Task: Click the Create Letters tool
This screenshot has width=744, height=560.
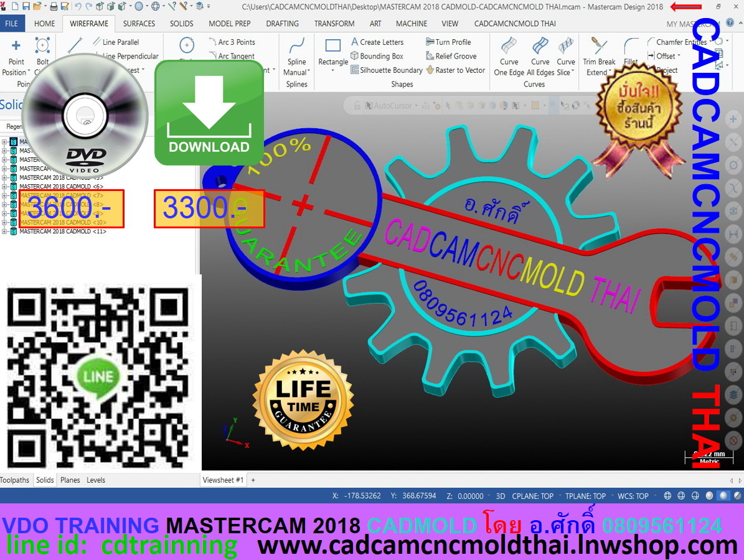Action: click(377, 42)
